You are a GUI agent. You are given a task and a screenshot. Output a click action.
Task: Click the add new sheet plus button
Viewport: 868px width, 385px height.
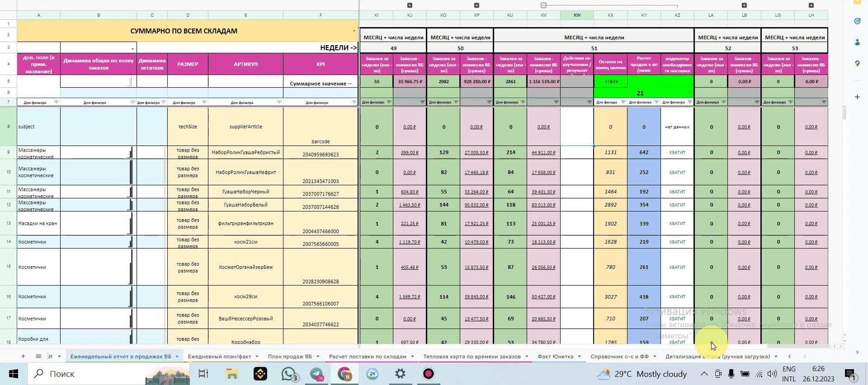(23, 356)
